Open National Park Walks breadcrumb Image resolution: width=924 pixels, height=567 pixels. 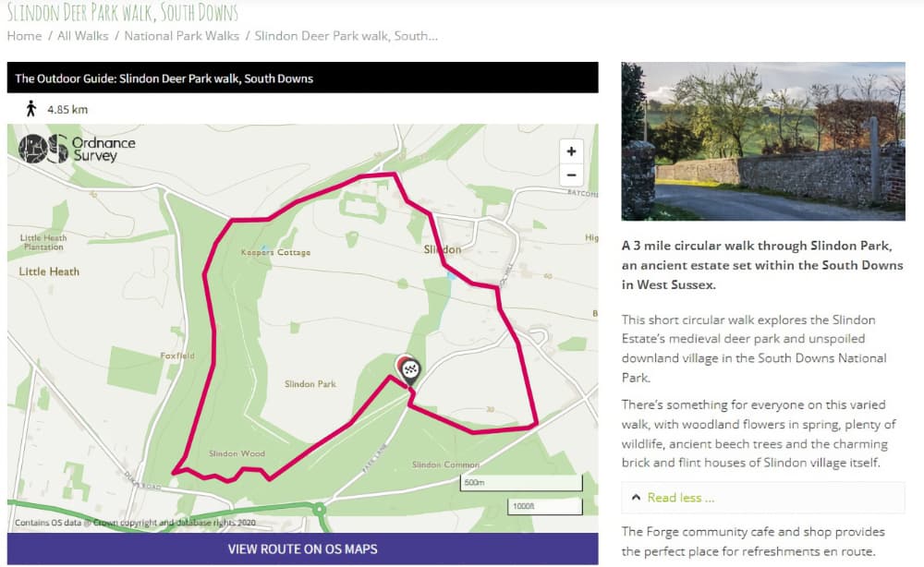point(181,36)
